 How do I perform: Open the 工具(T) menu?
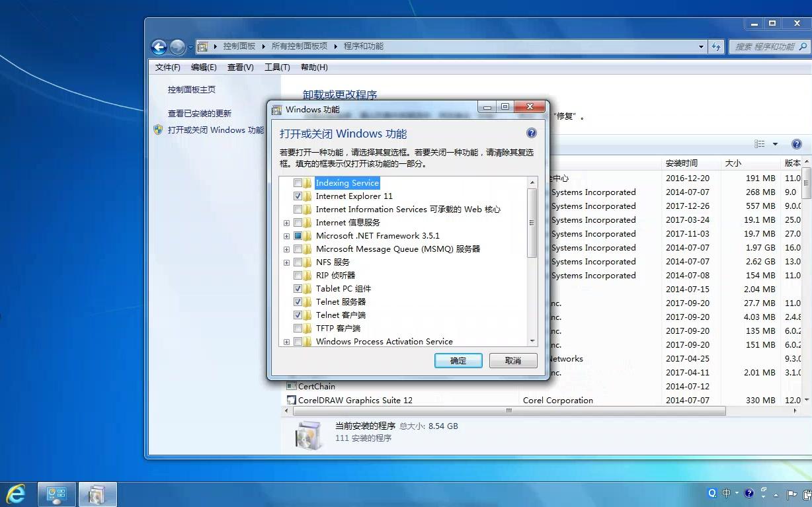coord(276,67)
